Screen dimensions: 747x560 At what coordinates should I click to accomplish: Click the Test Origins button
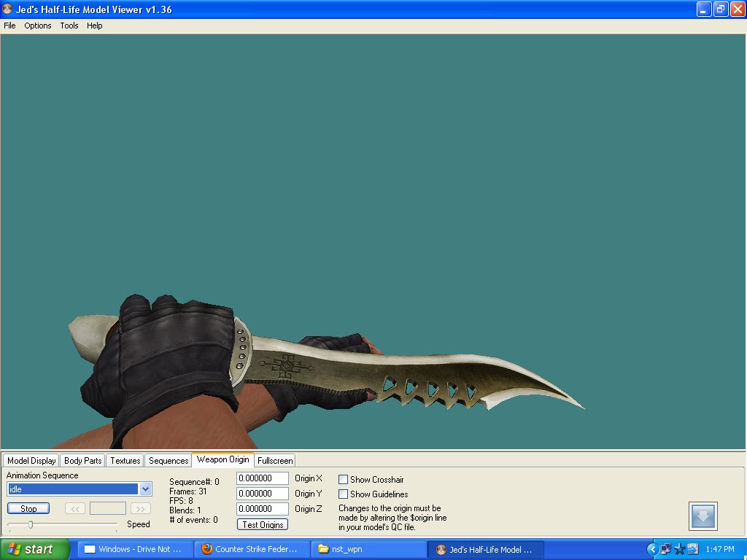point(263,524)
